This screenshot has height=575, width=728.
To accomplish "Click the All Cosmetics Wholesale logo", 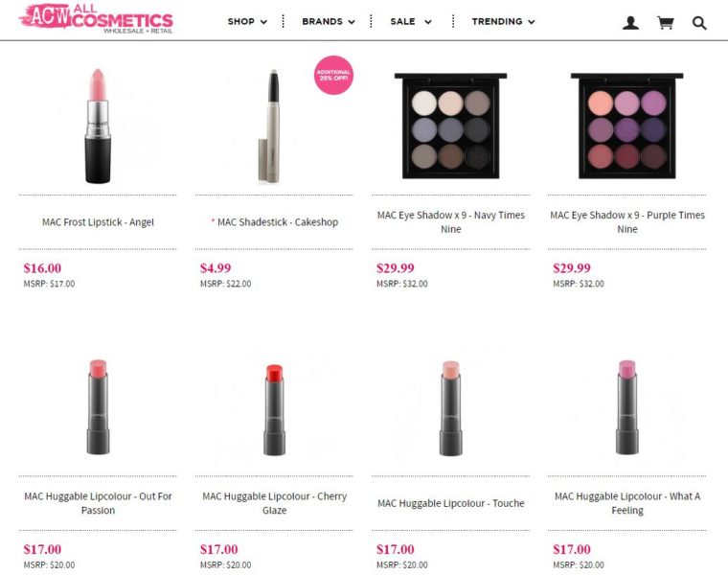I will click(96, 18).
